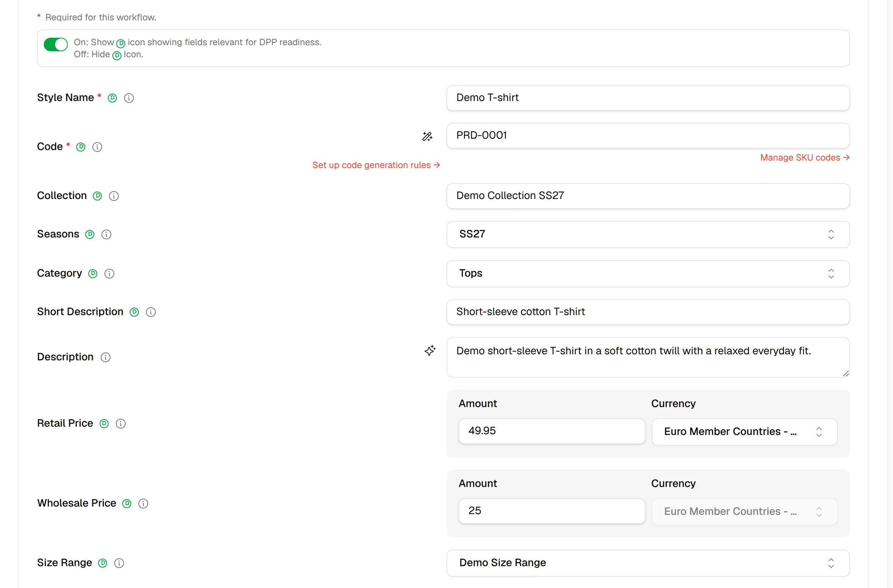This screenshot has height=588, width=893.
Task: Click the DPP icon next to Wholesale Price
Action: click(x=127, y=504)
